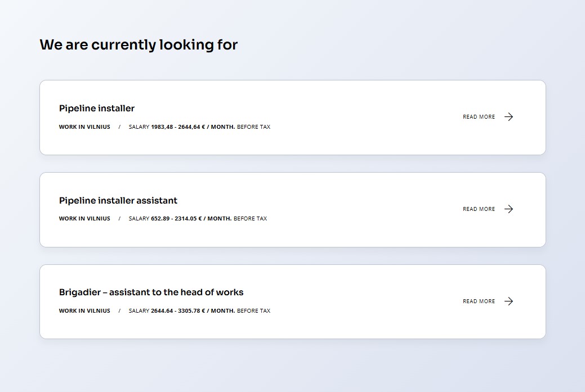Click Before Tax label in Pipeline installer card
The image size is (585, 392).
click(254, 127)
